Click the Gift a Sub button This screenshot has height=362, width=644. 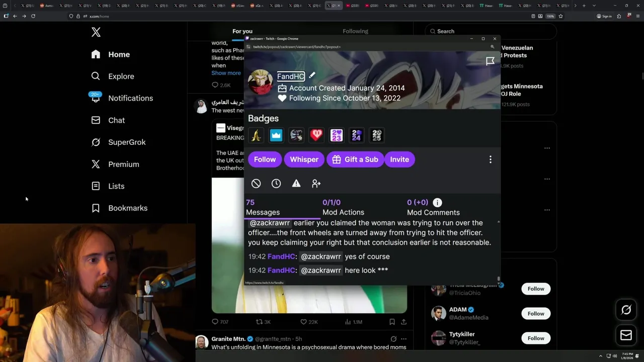click(355, 159)
